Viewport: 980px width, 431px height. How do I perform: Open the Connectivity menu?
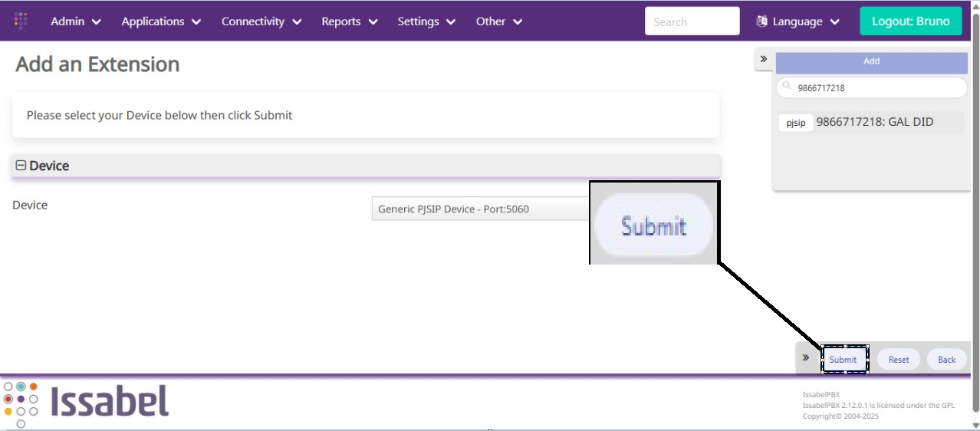(x=261, y=21)
